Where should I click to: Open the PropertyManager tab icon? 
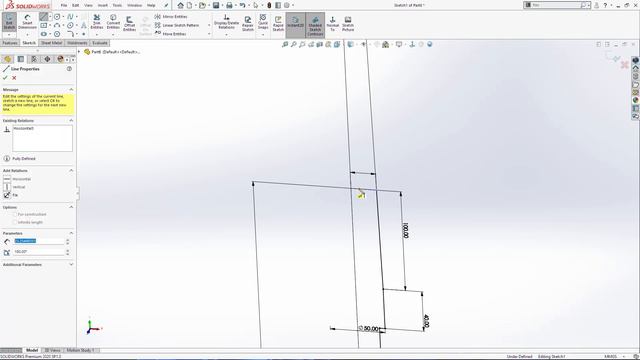(21, 59)
